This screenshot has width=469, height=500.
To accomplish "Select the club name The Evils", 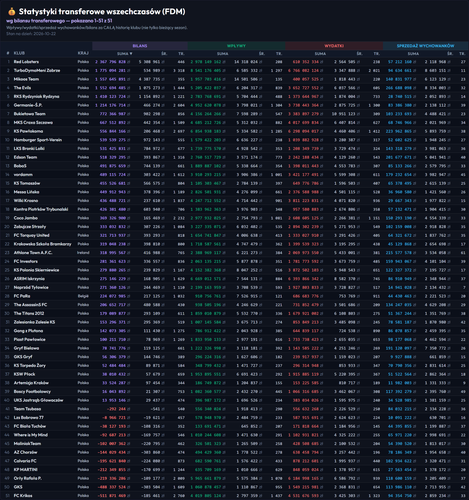I will coord(22,88).
